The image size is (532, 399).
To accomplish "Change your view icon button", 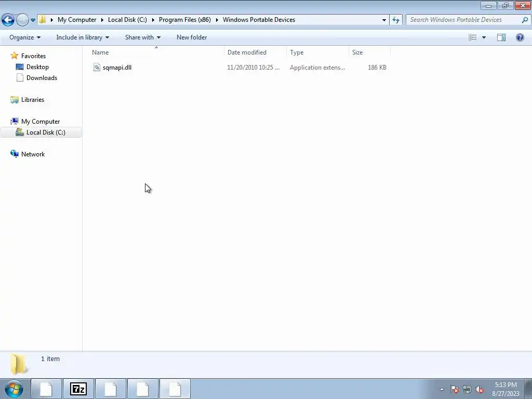I will [x=473, y=37].
